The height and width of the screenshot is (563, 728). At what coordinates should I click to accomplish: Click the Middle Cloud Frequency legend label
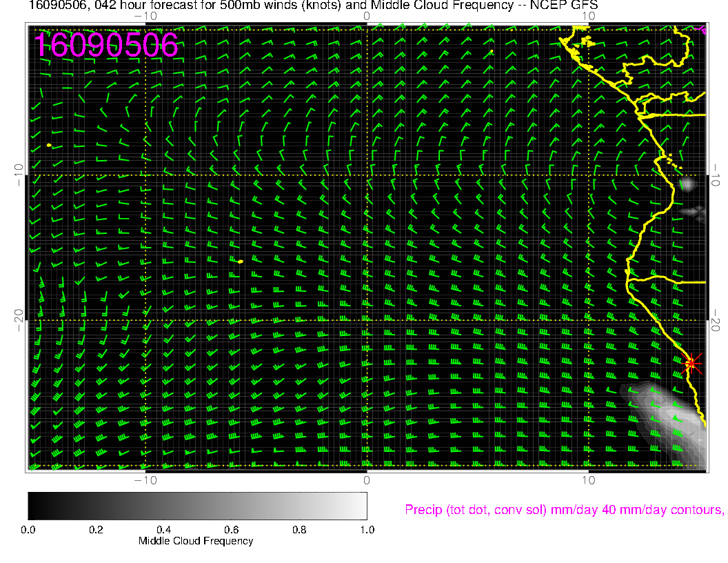196,541
